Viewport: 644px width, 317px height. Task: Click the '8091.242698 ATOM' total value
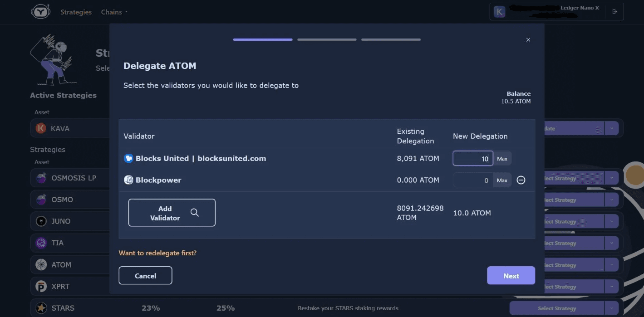click(x=420, y=213)
